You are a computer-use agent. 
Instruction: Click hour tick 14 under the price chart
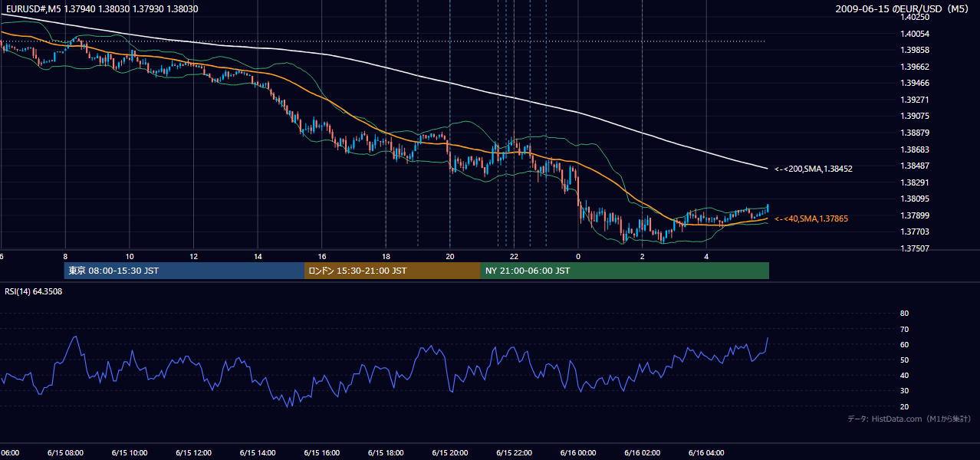258,257
